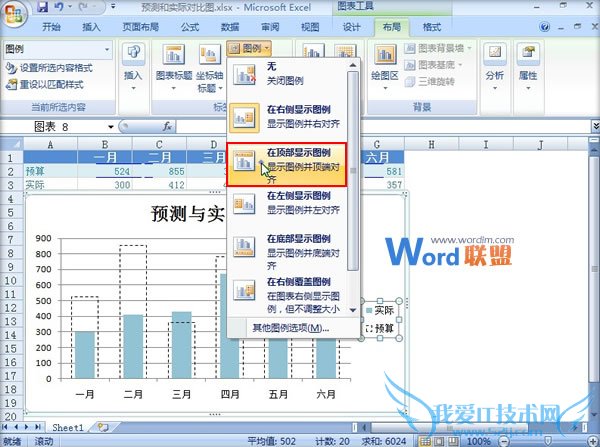Choose 无 关闭图例 option
600x447 pixels.
287,73
